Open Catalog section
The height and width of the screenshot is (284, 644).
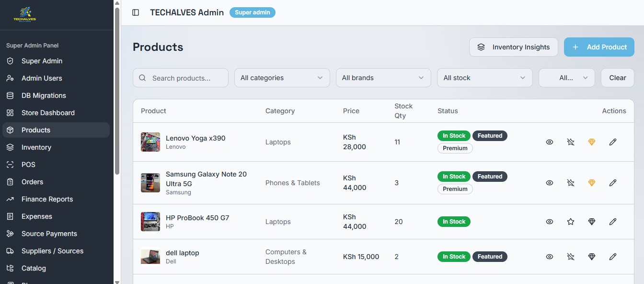point(56,268)
